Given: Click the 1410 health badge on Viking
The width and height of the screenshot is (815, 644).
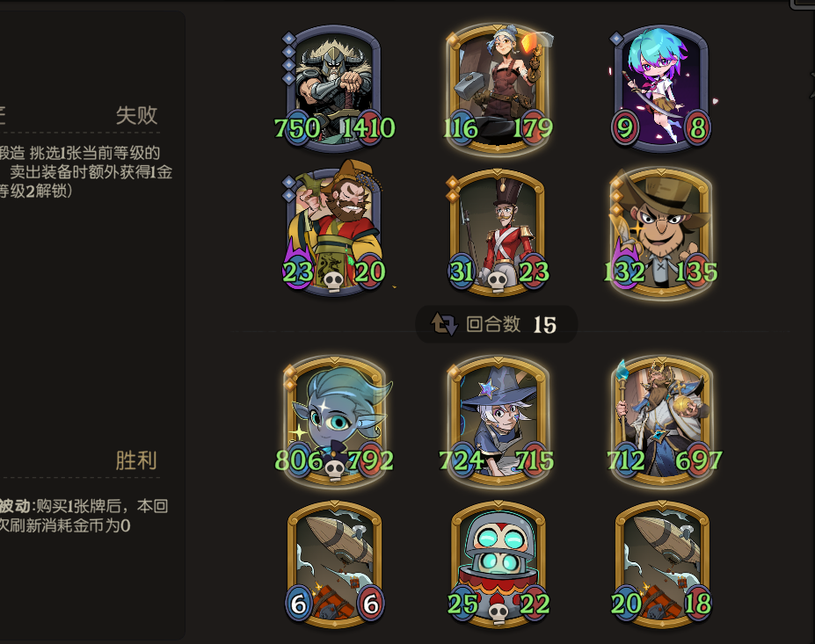Looking at the screenshot, I should (x=368, y=127).
